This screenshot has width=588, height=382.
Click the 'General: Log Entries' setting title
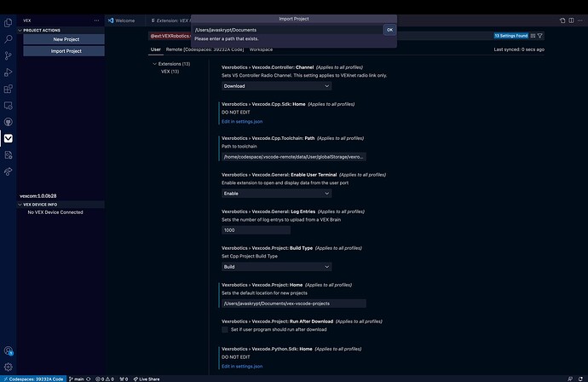(x=268, y=211)
